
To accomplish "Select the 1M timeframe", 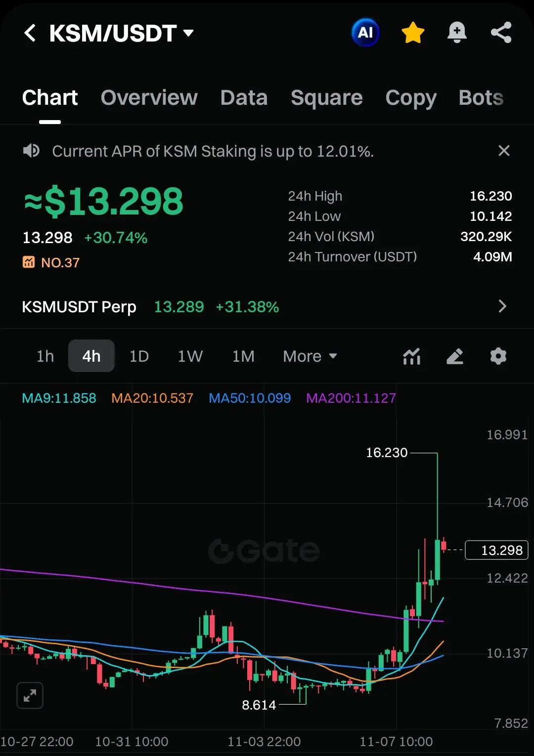I will coord(243,356).
